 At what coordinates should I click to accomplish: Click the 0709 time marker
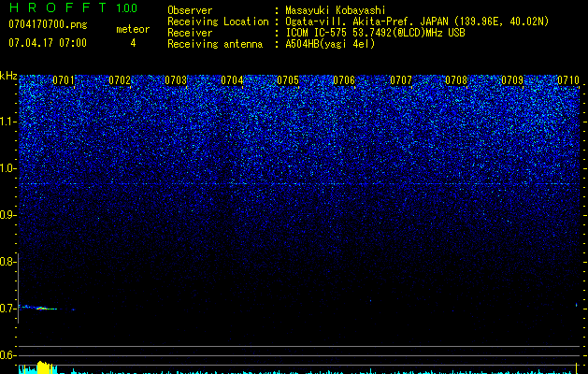[512, 80]
